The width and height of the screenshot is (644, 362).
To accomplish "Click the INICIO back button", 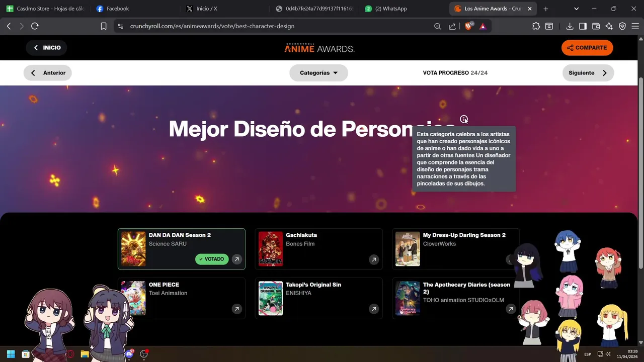I will click(x=47, y=48).
